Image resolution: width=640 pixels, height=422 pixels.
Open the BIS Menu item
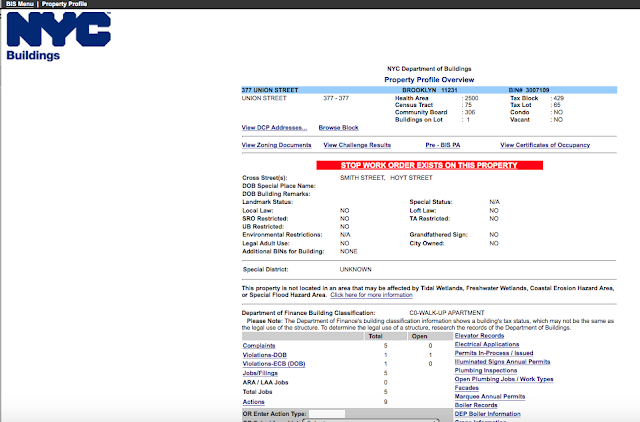(x=20, y=4)
